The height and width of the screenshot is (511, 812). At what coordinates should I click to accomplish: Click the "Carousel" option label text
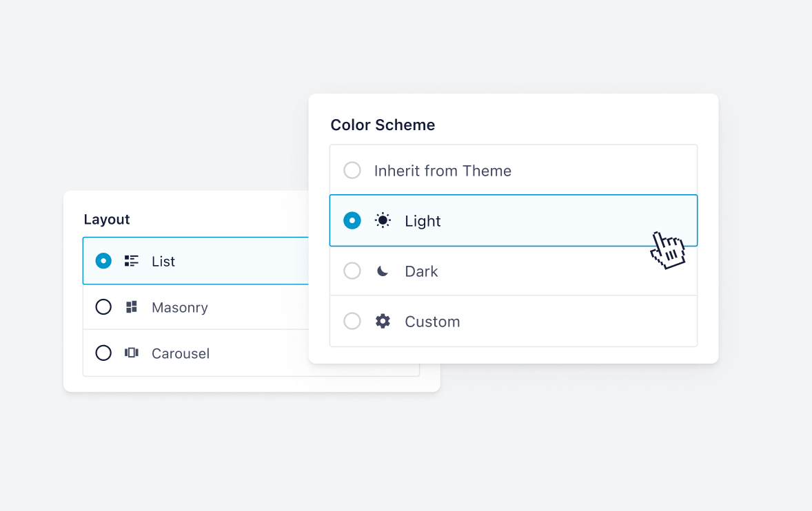[181, 353]
